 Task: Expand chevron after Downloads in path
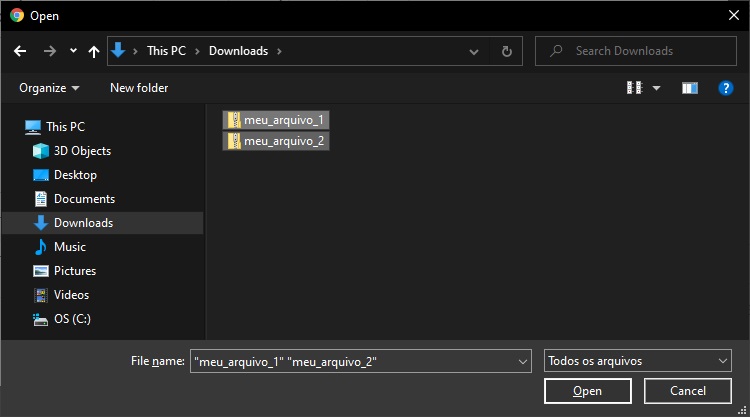point(279,51)
